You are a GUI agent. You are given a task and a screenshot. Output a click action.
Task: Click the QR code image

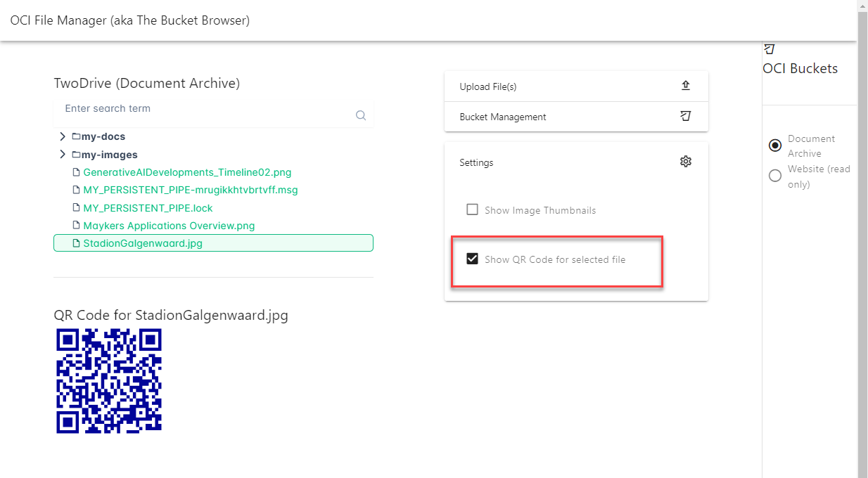[109, 380]
